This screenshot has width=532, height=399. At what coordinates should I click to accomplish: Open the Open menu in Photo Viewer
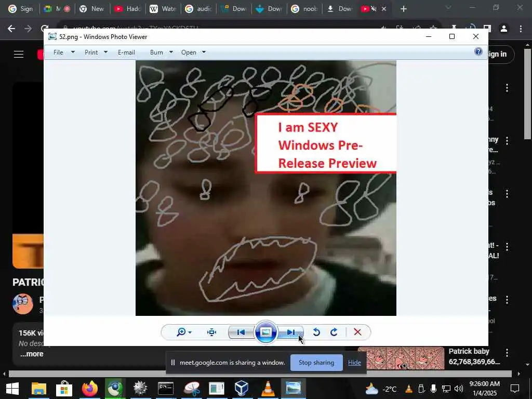(189, 52)
